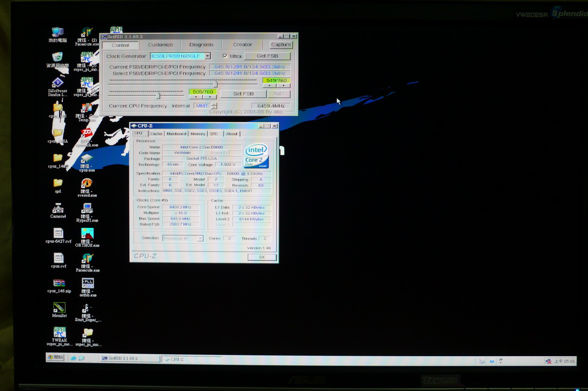Toggle the Ultra checkbox in SetFSB
The width and height of the screenshot is (588, 391).
225,56
